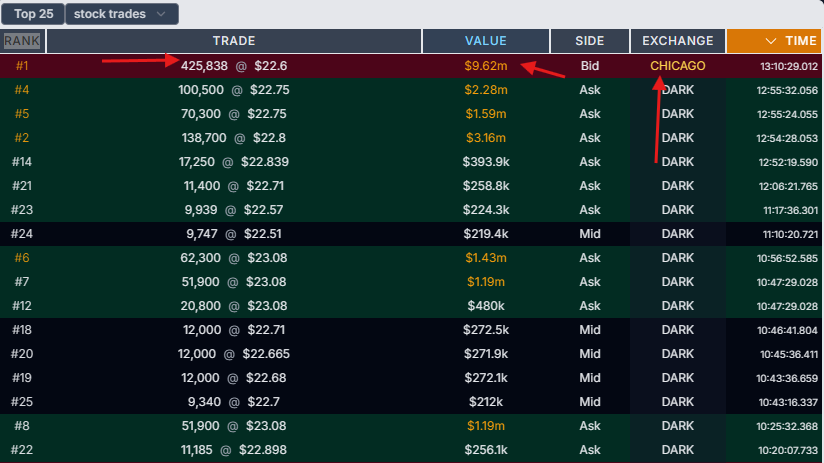This screenshot has width=824, height=463.
Task: Click time 12:55:32.056
Action: pos(787,90)
